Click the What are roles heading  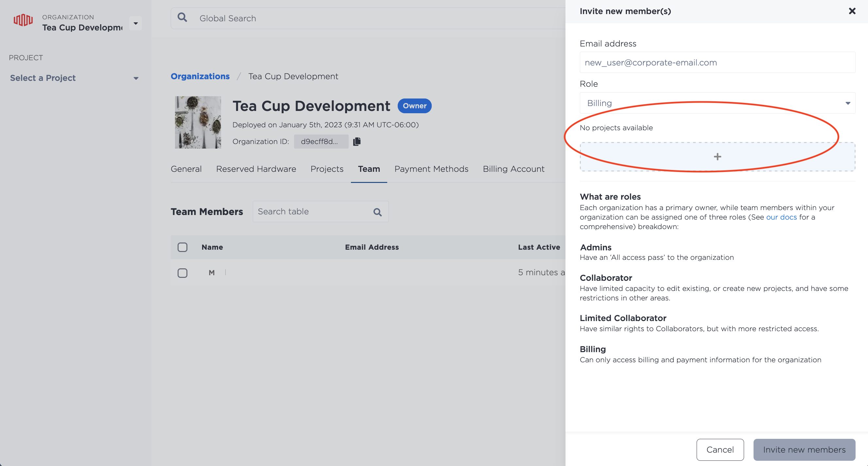pyautogui.click(x=610, y=197)
